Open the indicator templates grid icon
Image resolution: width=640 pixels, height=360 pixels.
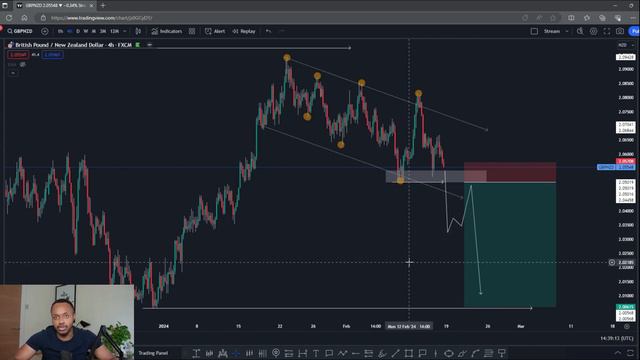[x=192, y=31]
